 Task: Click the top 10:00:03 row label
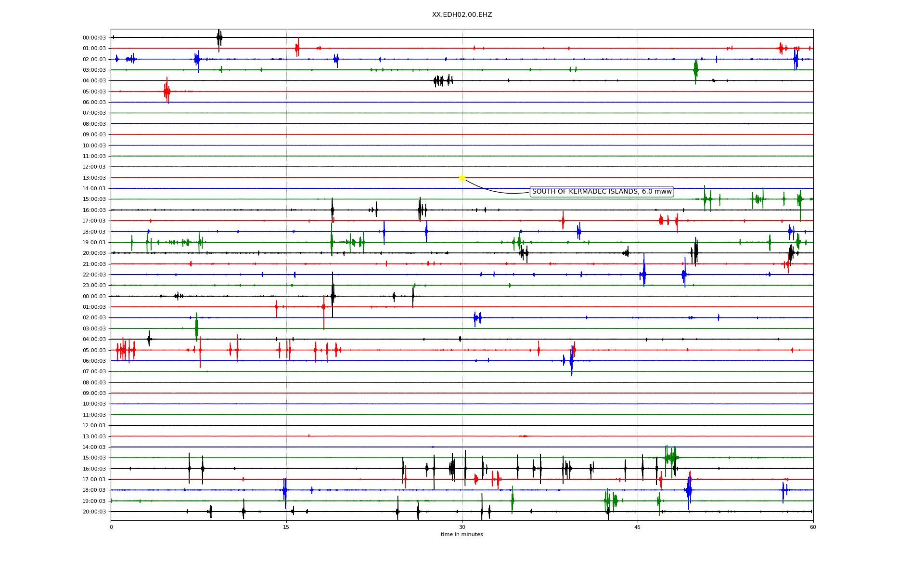pos(94,145)
